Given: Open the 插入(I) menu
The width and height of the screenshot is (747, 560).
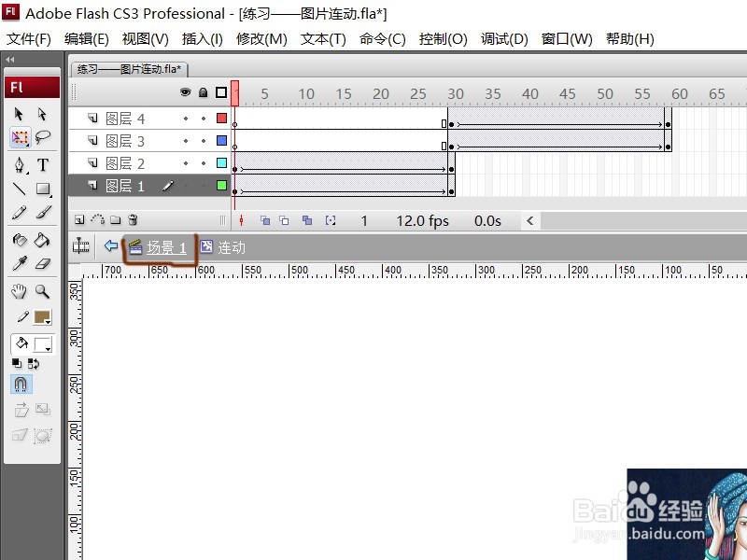Looking at the screenshot, I should click(x=203, y=39).
